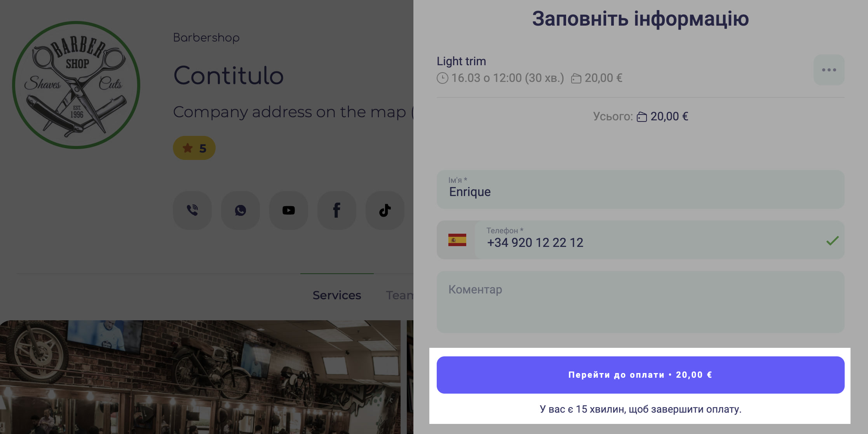Image resolution: width=868 pixels, height=434 pixels.
Task: Click the Barber Shop round logo
Action: tap(76, 85)
